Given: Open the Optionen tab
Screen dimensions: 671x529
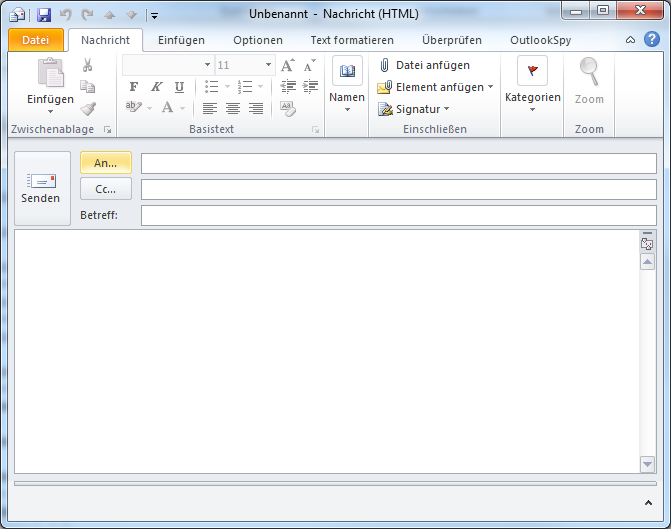Looking at the screenshot, I should point(258,40).
